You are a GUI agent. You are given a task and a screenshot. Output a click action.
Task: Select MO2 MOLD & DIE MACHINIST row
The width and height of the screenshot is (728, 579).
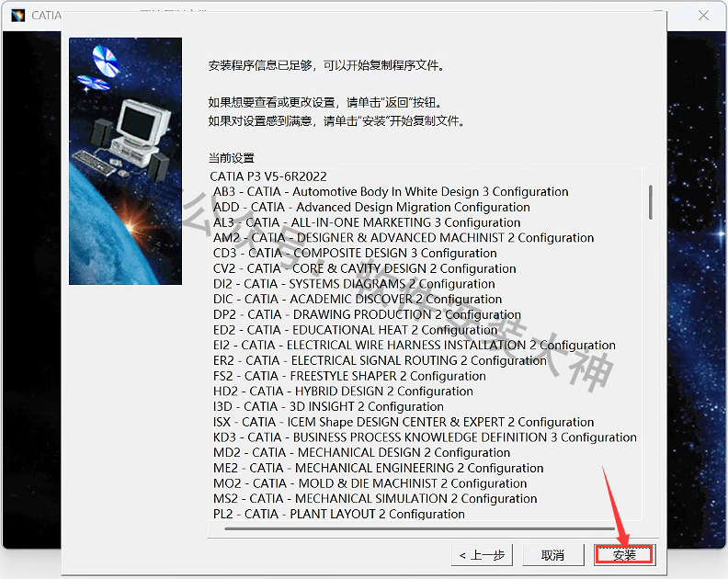click(370, 482)
